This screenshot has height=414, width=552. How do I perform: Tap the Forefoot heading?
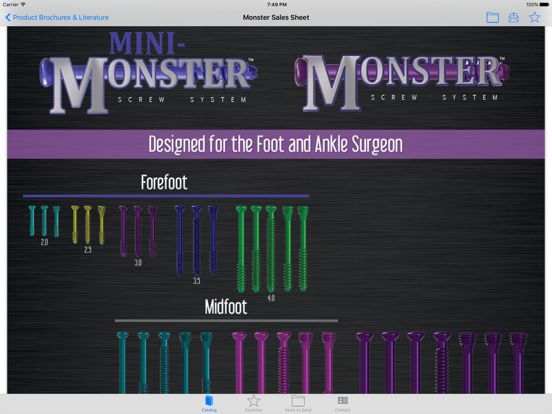pyautogui.click(x=164, y=182)
